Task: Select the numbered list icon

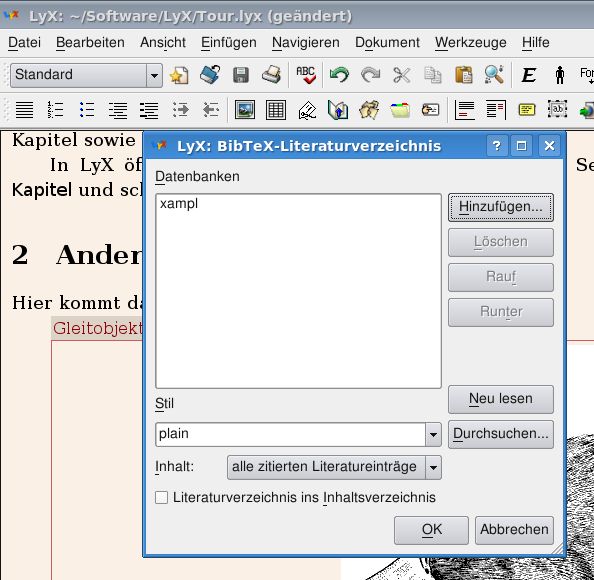Action: click(56, 110)
